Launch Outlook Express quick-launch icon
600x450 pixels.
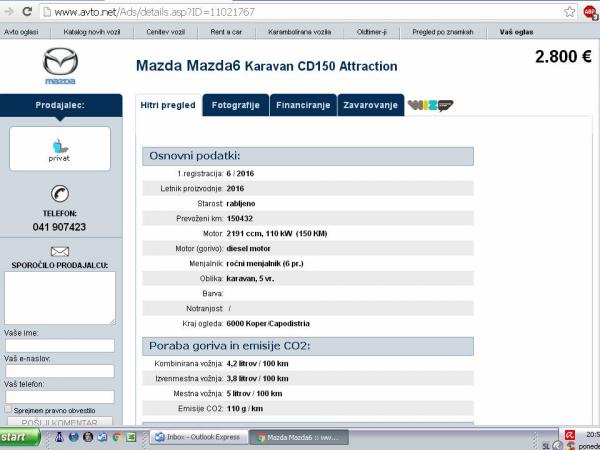pos(102,437)
